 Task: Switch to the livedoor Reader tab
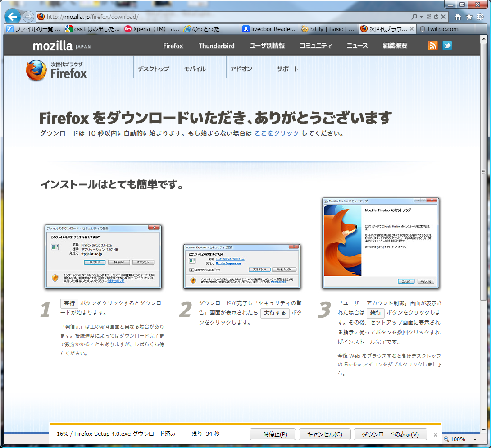pyautogui.click(x=270, y=29)
